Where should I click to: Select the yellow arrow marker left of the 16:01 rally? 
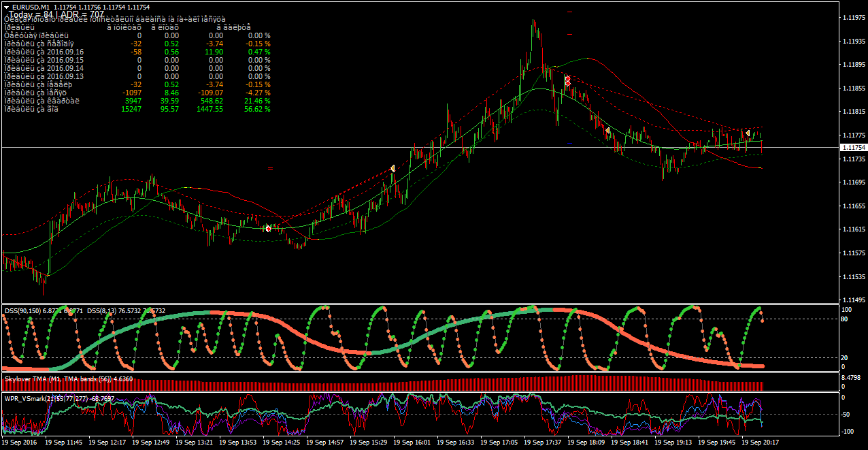[x=393, y=168]
